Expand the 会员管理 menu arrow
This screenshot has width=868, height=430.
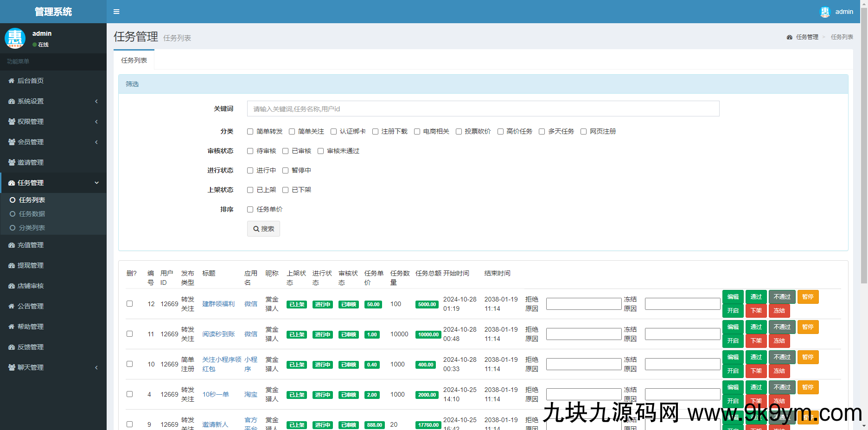click(96, 142)
